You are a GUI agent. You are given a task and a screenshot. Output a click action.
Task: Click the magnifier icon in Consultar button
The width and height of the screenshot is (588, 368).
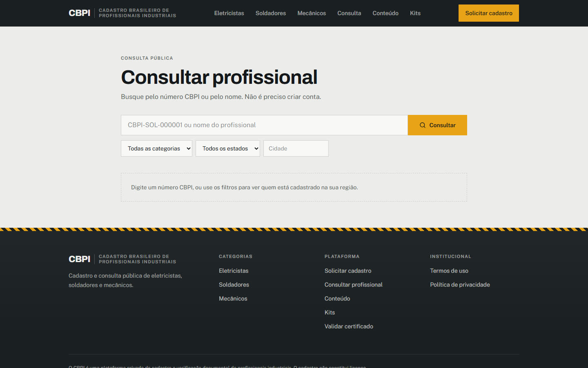coord(423,125)
